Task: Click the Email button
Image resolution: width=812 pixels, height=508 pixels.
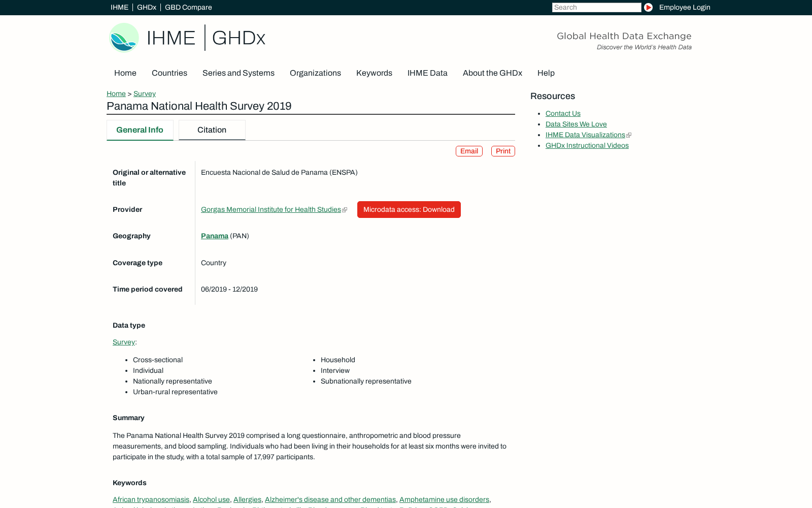Action: point(469,151)
